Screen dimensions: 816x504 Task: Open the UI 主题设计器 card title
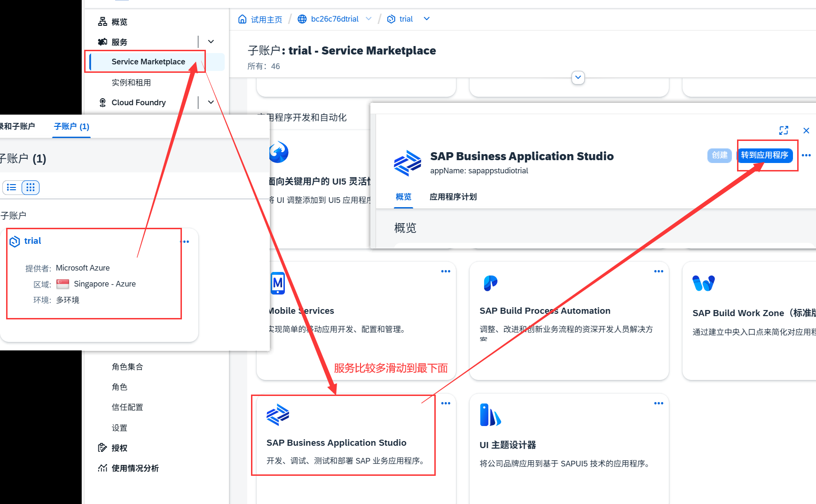click(508, 445)
